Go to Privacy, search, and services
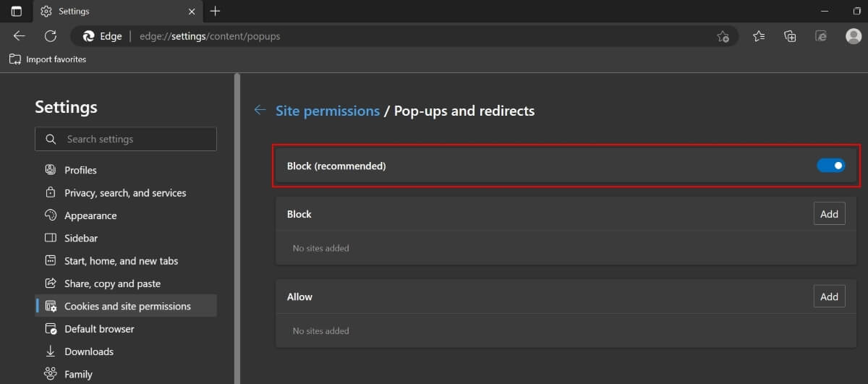868x384 pixels. (125, 193)
